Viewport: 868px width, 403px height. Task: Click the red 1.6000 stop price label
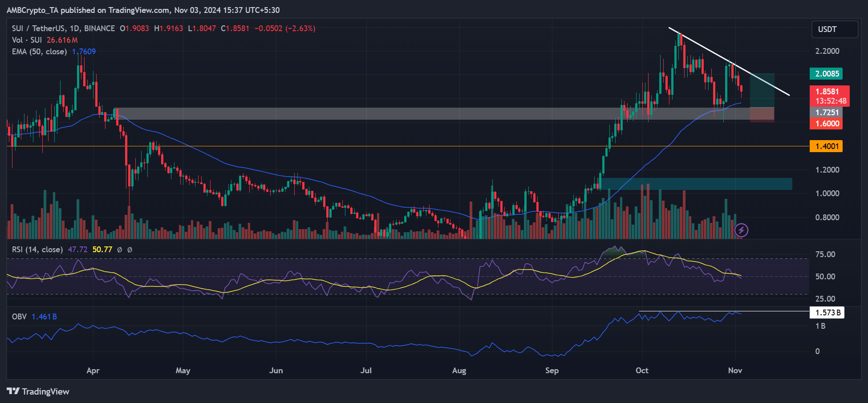pyautogui.click(x=826, y=124)
